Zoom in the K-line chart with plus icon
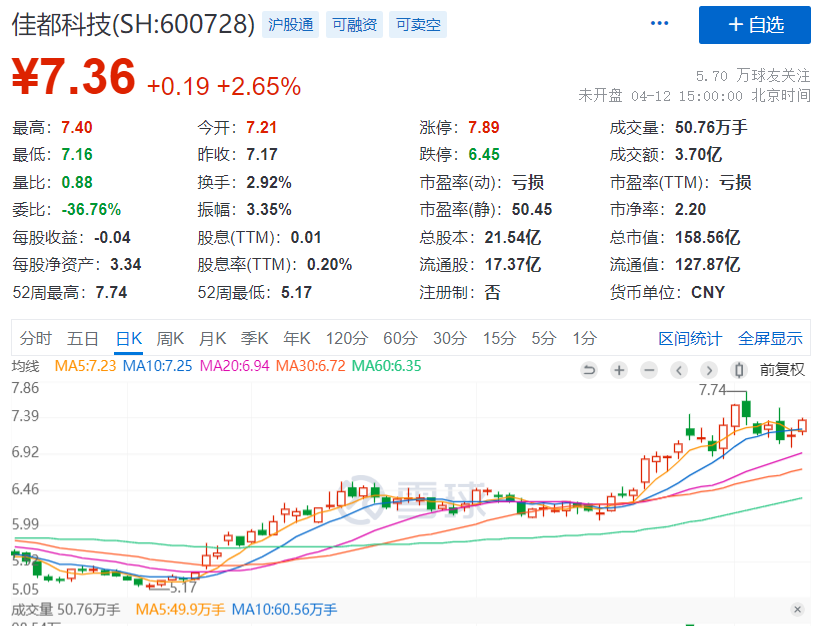Viewport: 818px width, 626px height. (x=619, y=370)
